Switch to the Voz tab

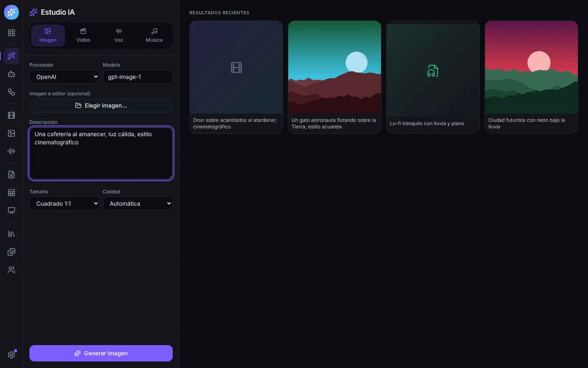[x=119, y=36]
